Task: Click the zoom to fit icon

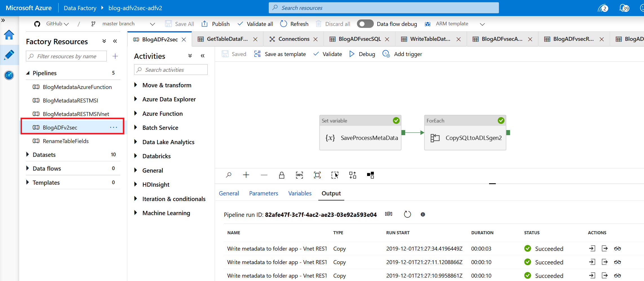Action: tap(317, 175)
